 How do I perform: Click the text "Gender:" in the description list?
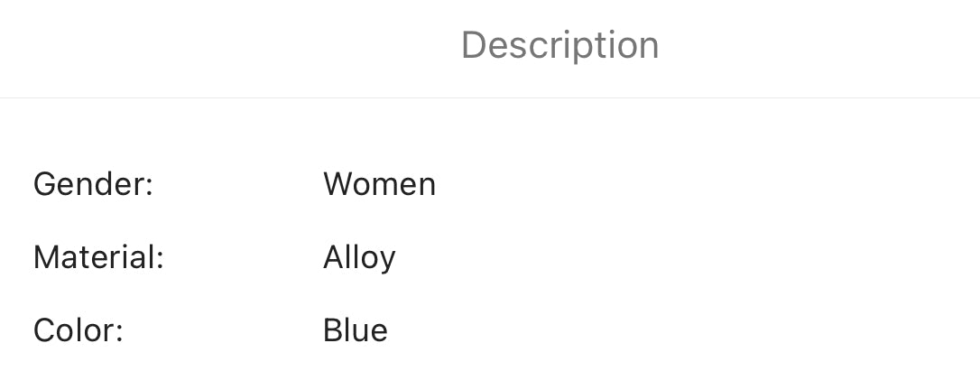point(93,184)
